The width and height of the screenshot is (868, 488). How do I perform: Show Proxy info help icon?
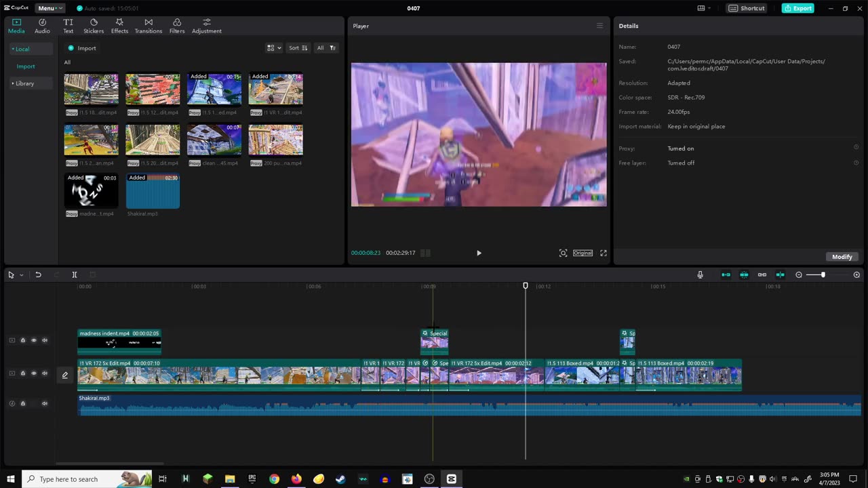[856, 148]
